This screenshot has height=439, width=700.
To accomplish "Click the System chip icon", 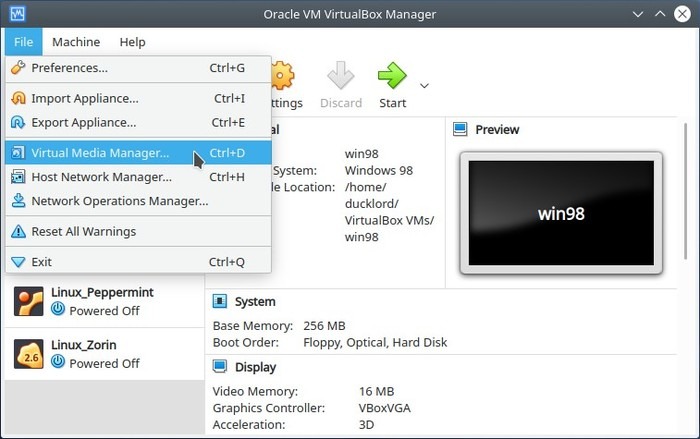I will tap(220, 301).
